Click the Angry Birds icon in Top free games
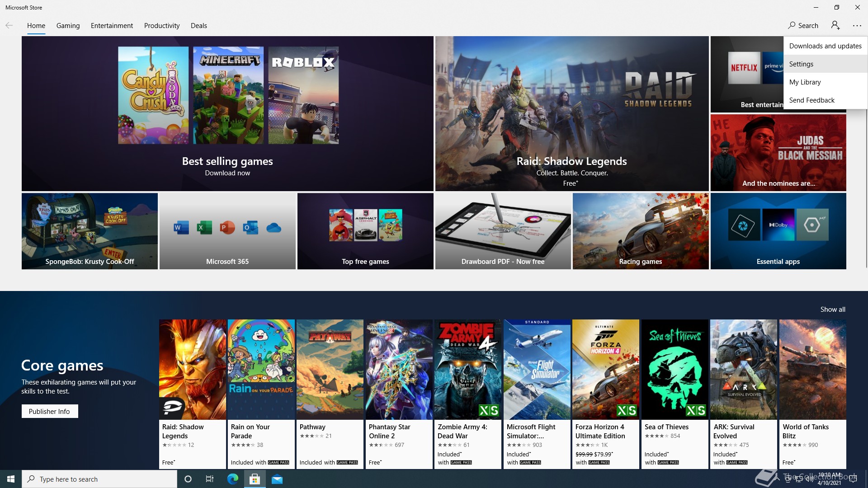The width and height of the screenshot is (868, 488). (x=341, y=225)
